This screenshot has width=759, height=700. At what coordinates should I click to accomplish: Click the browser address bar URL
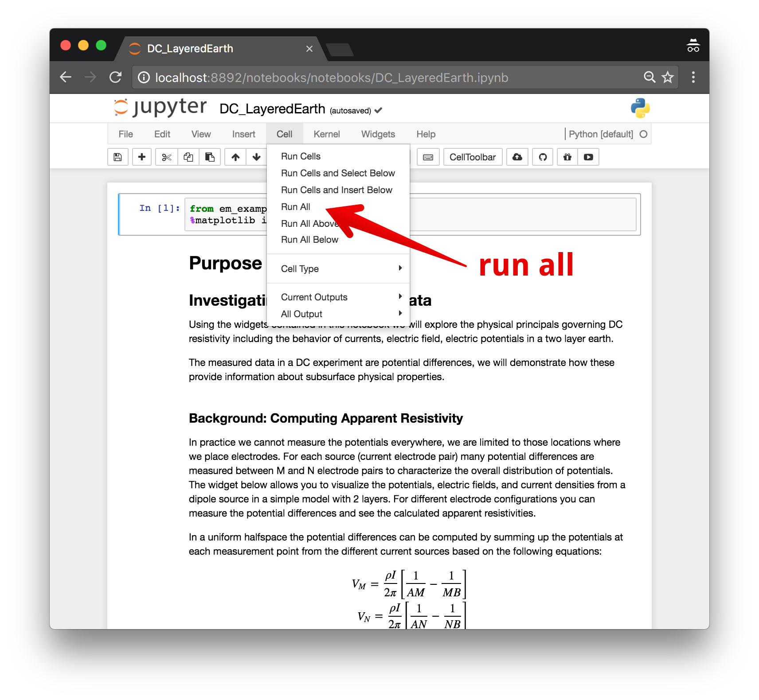coord(332,78)
